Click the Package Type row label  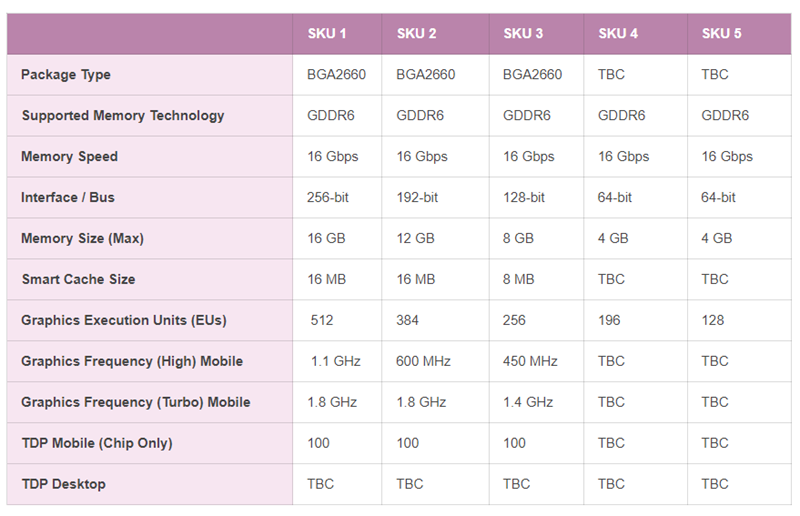pyautogui.click(x=66, y=75)
